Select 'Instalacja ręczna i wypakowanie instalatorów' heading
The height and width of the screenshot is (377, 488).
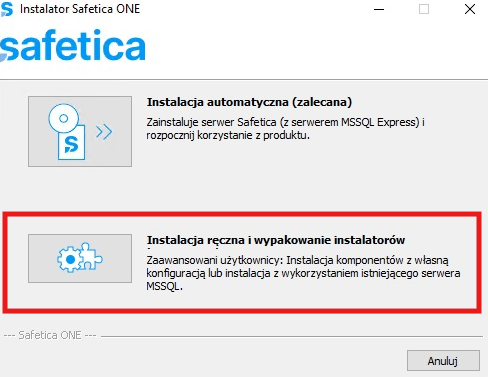pos(276,240)
